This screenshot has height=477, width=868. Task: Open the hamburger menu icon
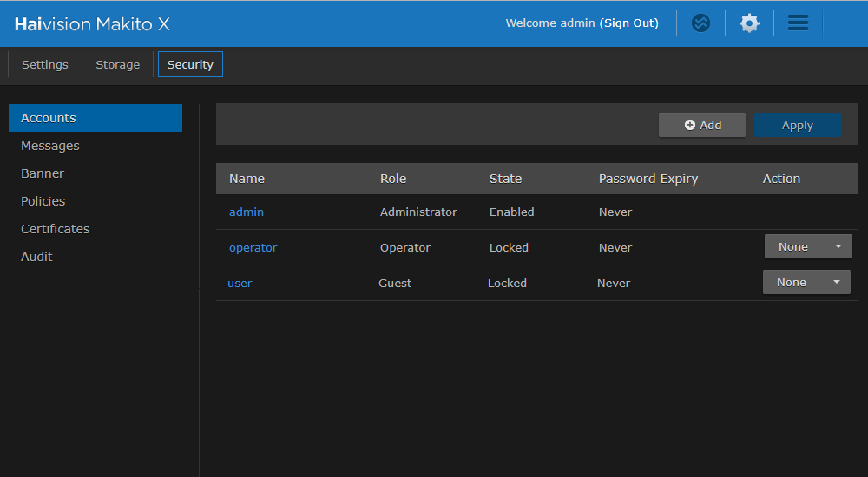(x=798, y=23)
